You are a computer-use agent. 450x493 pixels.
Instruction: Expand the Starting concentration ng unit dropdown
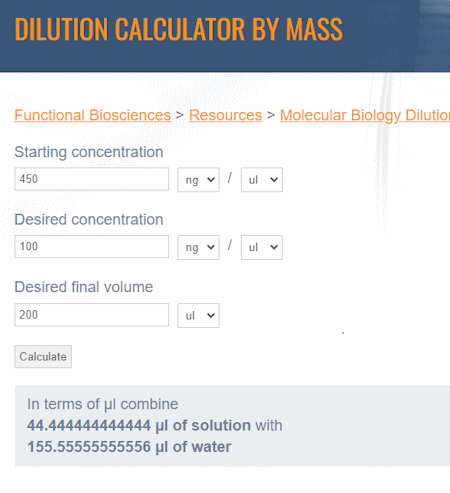198,180
